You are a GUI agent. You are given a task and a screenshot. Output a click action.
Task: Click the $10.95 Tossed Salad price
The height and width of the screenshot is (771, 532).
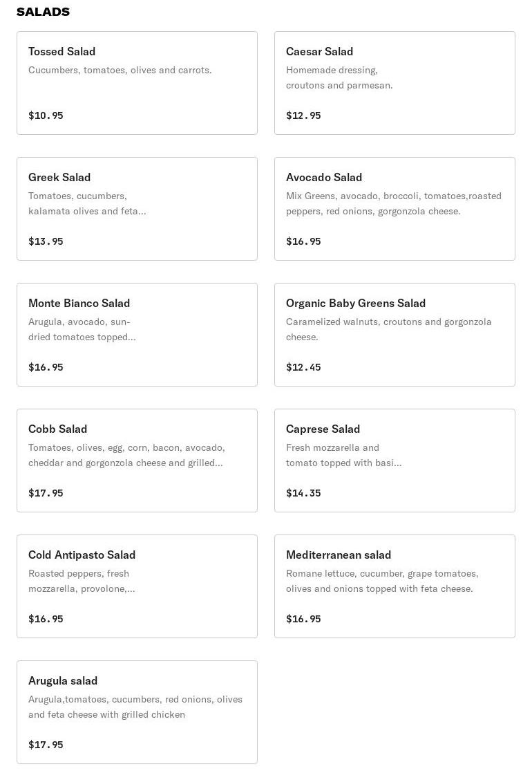coord(46,115)
